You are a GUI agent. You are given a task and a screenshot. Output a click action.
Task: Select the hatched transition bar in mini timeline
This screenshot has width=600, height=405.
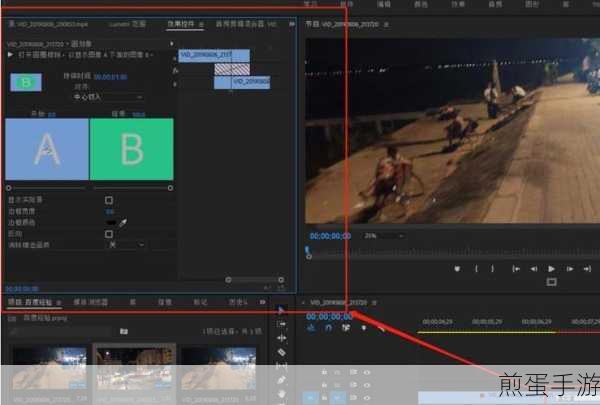pos(232,69)
